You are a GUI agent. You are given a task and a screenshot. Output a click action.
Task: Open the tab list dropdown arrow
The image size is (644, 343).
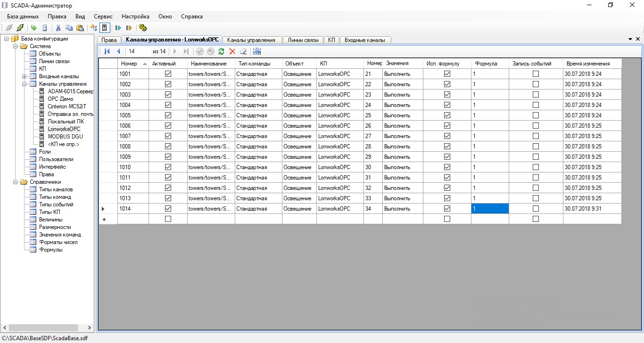pyautogui.click(x=631, y=39)
